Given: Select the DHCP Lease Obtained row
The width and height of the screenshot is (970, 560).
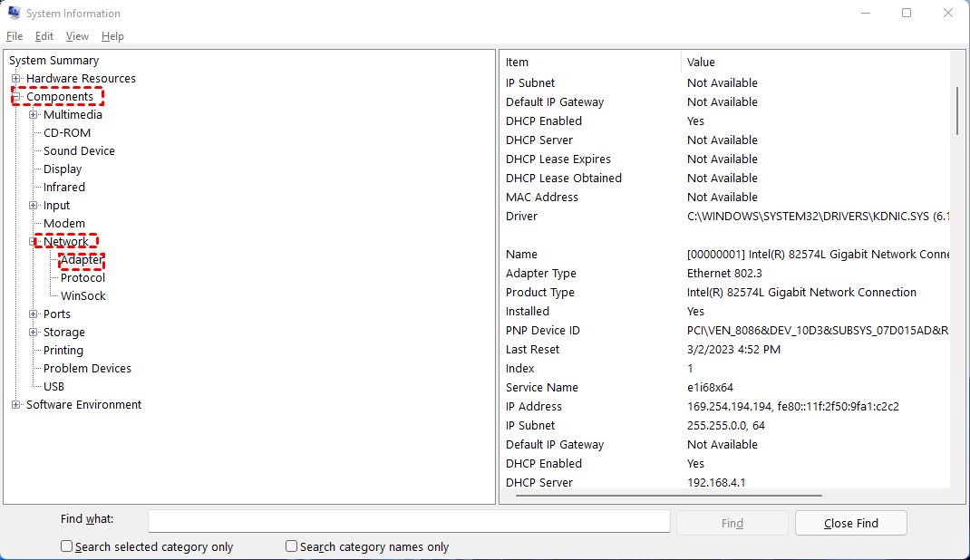Looking at the screenshot, I should coord(725,178).
